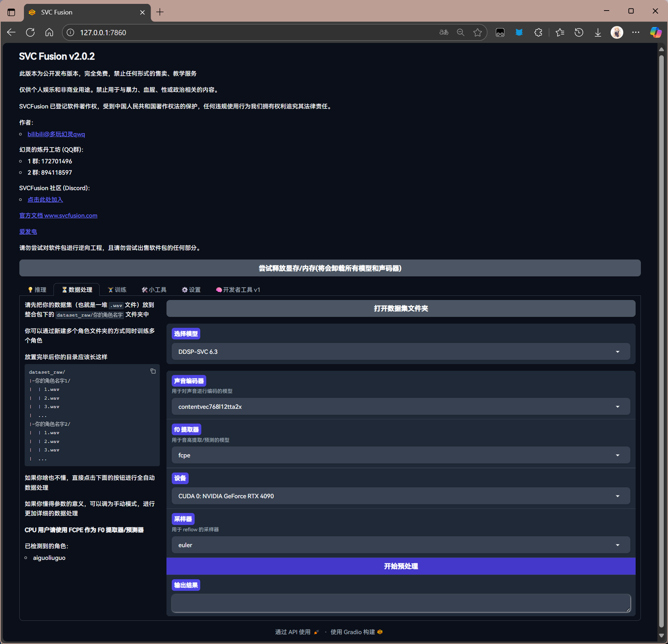This screenshot has width=668, height=644.
Task: Open the contentvec768l12tta2x encoder dropdown
Action: (401, 407)
